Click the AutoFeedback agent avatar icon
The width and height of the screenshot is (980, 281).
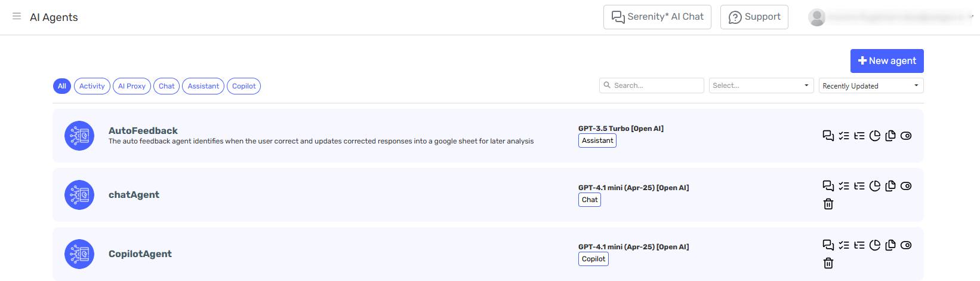79,136
